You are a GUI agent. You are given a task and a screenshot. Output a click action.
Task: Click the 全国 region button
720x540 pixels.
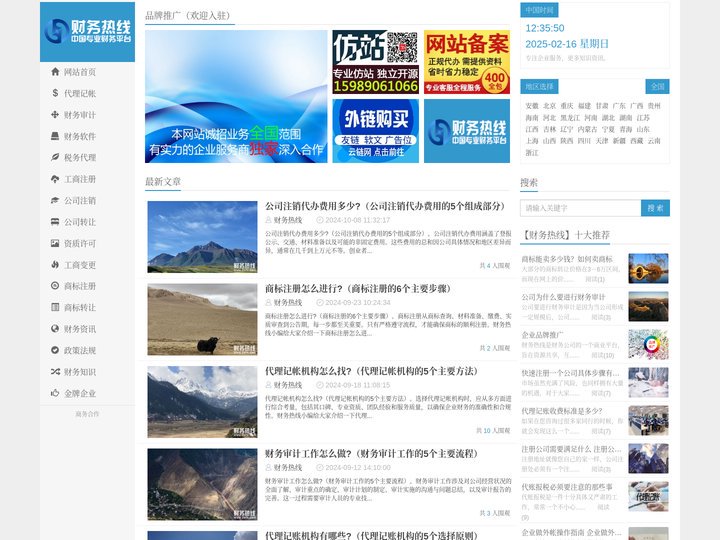point(658,86)
